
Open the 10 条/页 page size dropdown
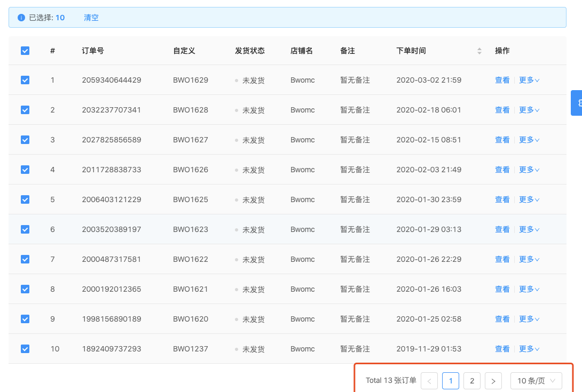536,381
